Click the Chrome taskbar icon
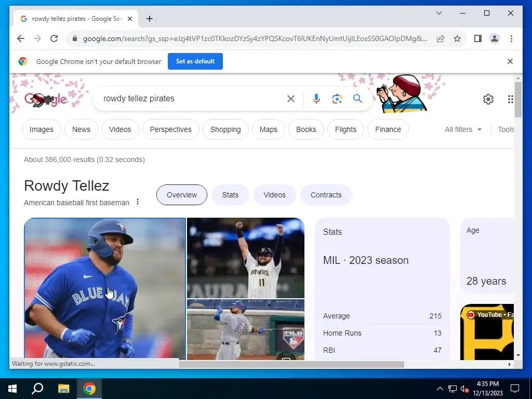This screenshot has height=399, width=532. [89, 389]
